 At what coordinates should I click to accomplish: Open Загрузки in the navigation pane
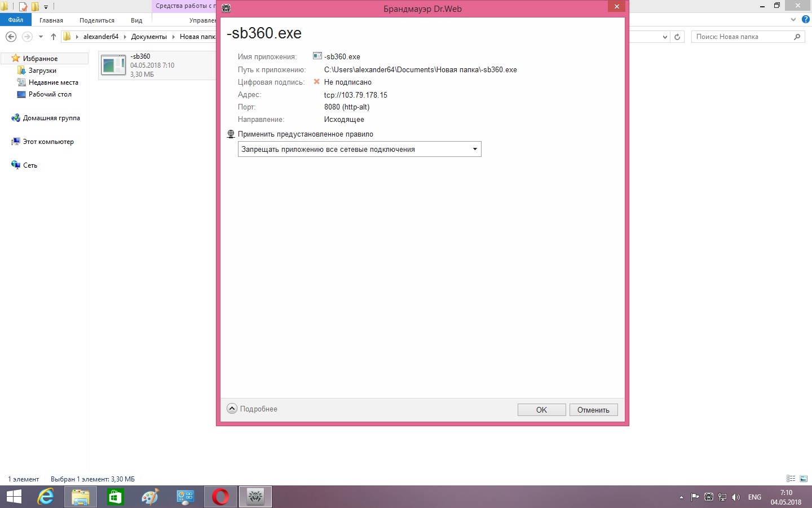(42, 71)
